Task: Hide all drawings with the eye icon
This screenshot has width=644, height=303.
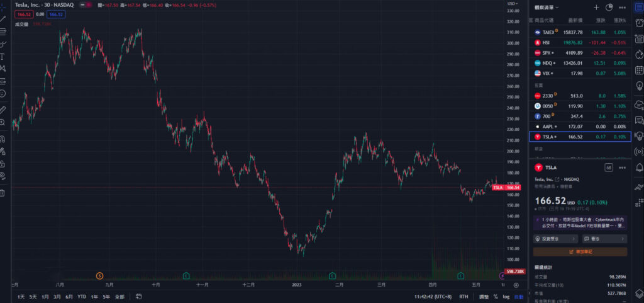Action: pos(3,176)
